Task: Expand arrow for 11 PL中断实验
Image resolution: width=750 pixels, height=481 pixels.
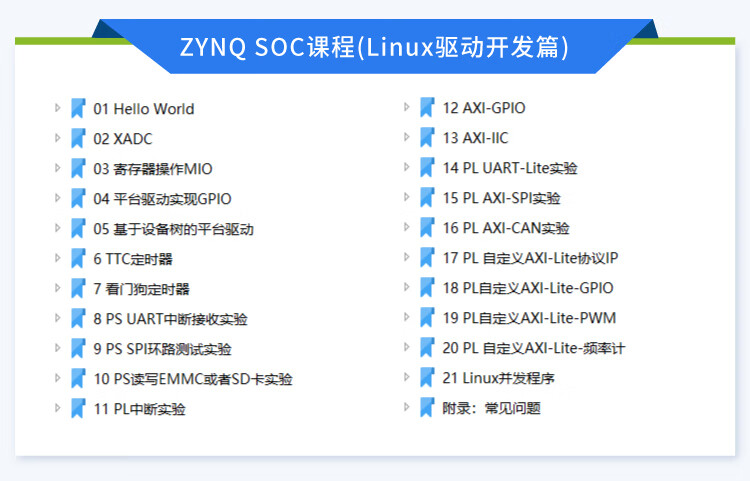Action: tap(57, 408)
